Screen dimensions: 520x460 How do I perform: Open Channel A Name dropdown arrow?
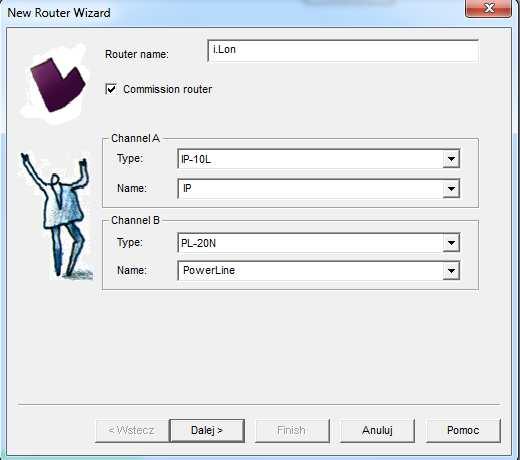point(451,189)
